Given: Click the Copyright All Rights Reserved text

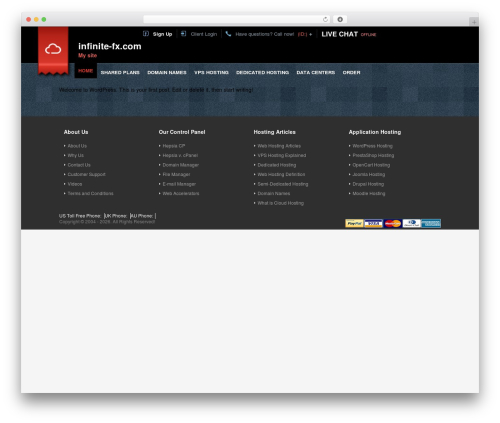Looking at the screenshot, I should [107, 222].
